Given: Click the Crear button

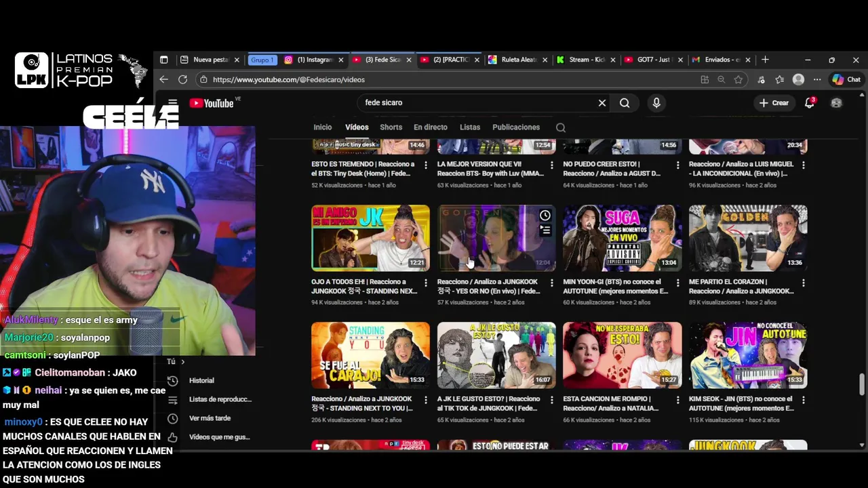Looking at the screenshot, I should tap(774, 103).
